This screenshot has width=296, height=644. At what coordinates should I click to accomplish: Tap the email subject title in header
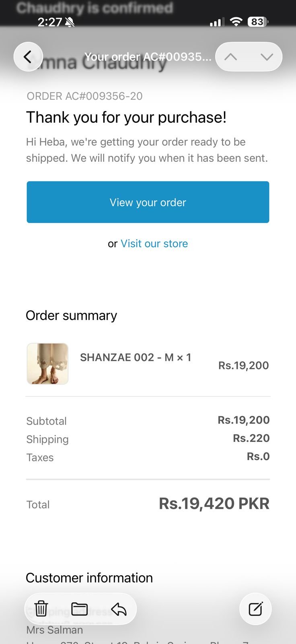tap(148, 57)
